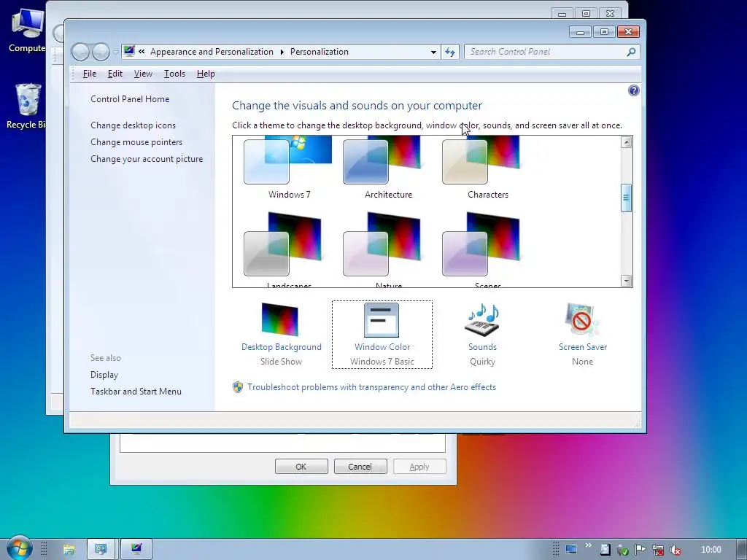747x560 pixels.
Task: Click Appearance and Personalization breadcrumb
Action: pos(212,52)
